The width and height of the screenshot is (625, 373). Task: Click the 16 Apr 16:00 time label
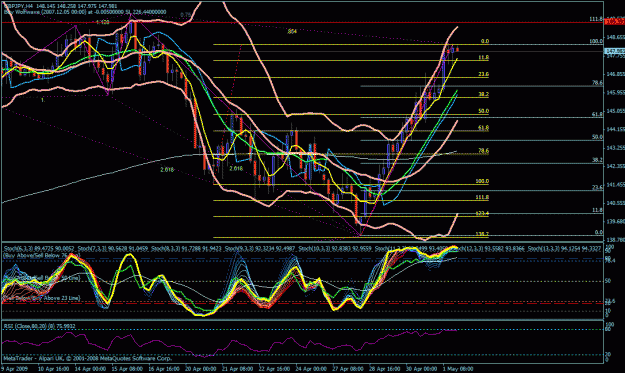point(164,369)
